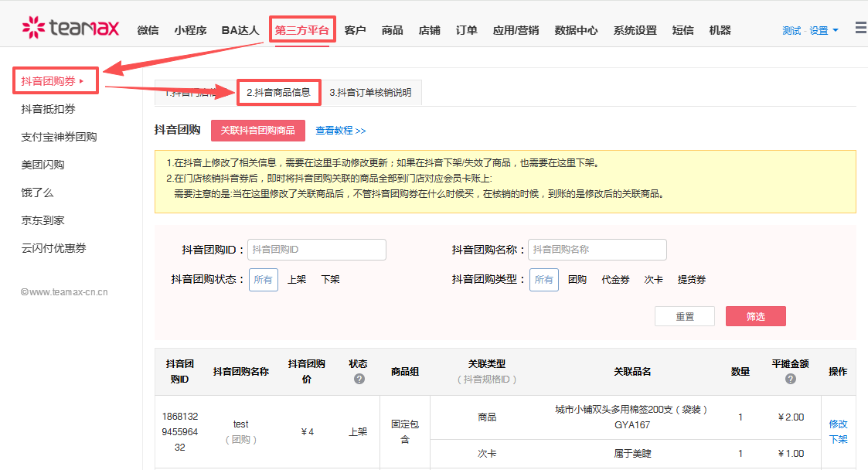Focus the 抖音团购ID input field
Image resolution: width=868 pixels, height=470 pixels.
317,250
